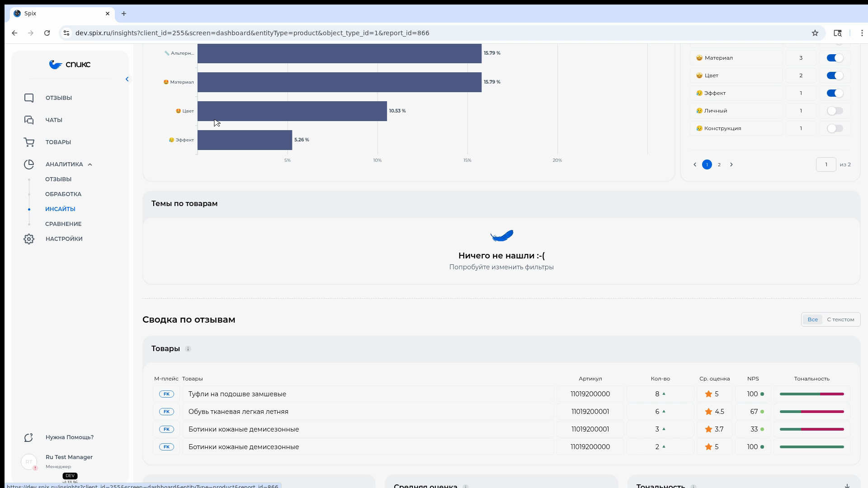Click the Конструкция topic label
This screenshot has width=868, height=488.
(722, 128)
